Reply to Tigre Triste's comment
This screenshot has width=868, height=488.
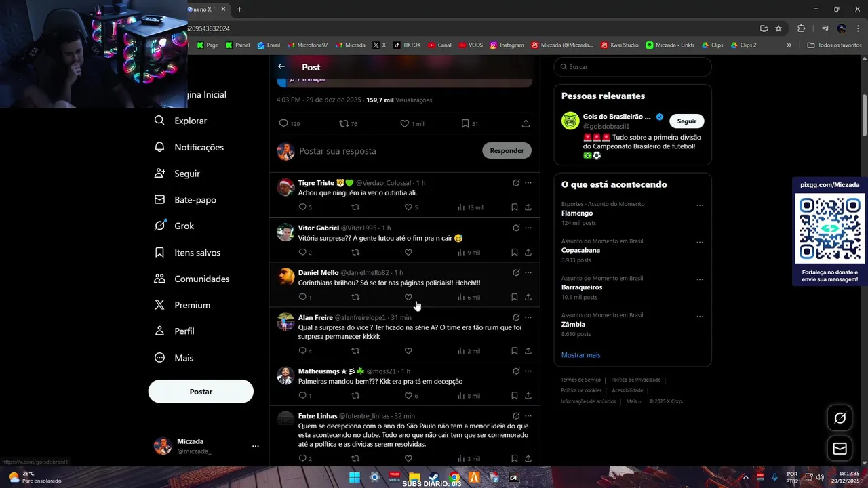302,207
